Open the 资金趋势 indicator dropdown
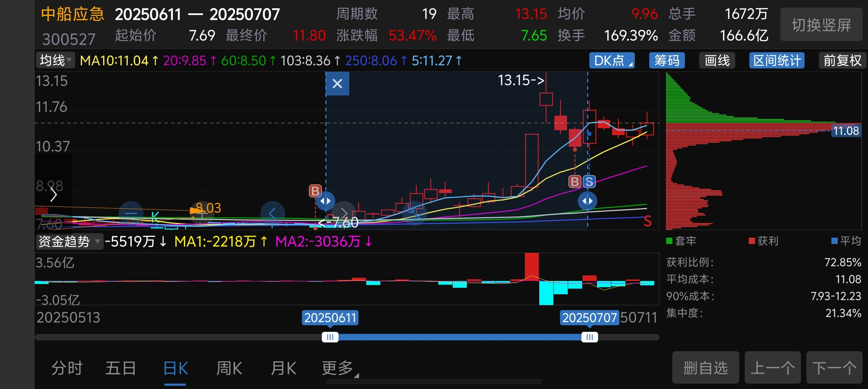This screenshot has height=389, width=868. pos(69,241)
